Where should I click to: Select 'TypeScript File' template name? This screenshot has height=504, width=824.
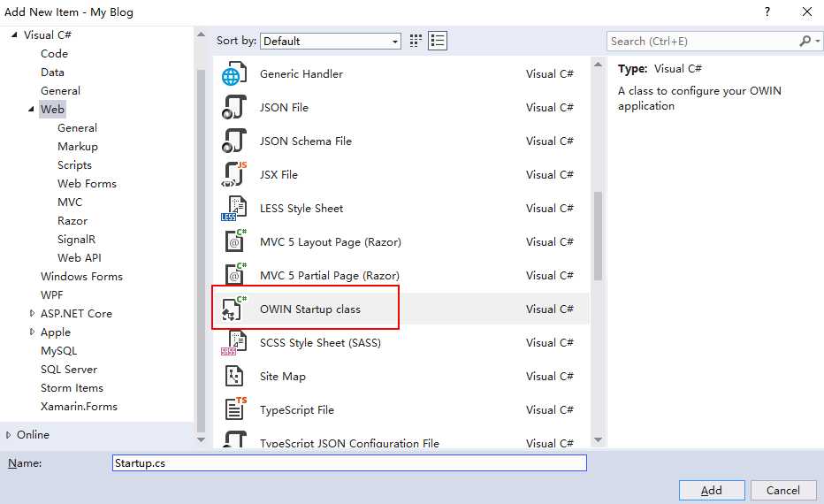297,410
